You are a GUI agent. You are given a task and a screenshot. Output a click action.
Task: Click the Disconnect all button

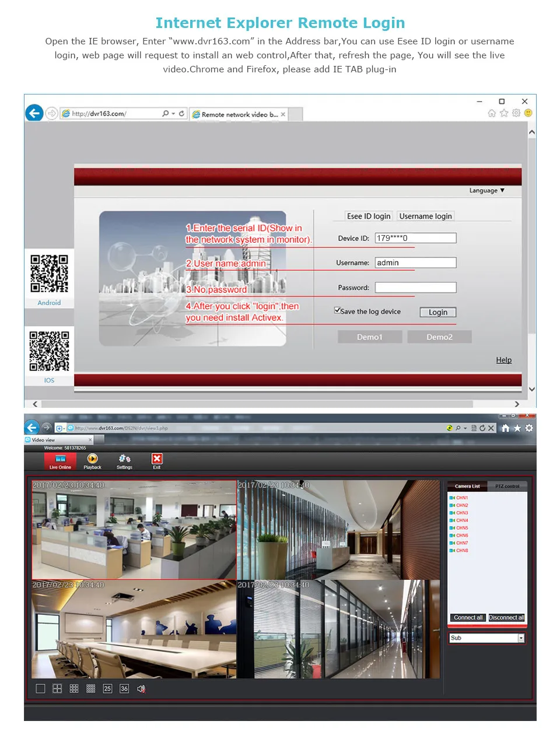(506, 618)
